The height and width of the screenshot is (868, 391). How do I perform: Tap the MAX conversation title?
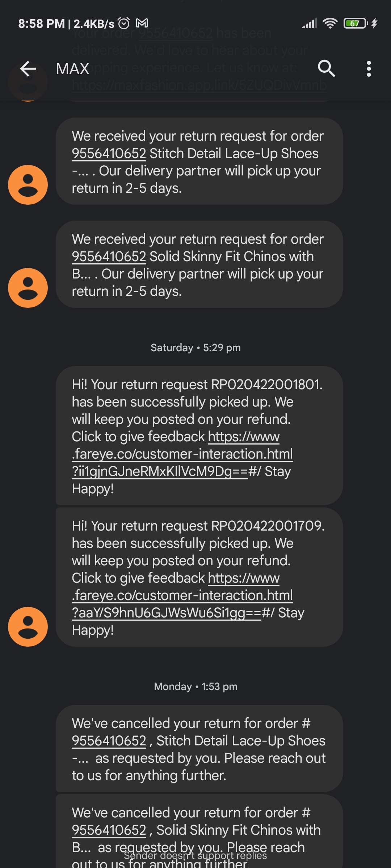tap(73, 69)
